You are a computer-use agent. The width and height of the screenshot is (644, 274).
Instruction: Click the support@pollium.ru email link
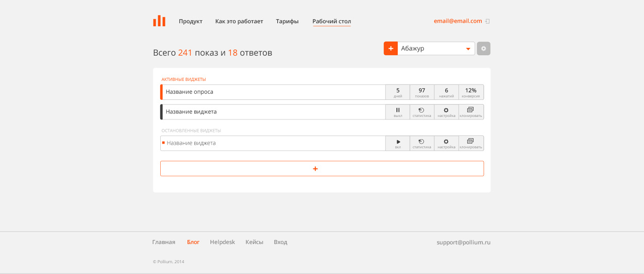coord(463,242)
